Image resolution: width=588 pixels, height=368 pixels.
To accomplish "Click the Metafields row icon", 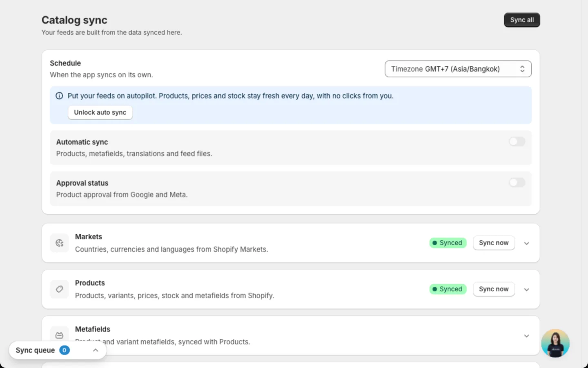I will pos(59,335).
